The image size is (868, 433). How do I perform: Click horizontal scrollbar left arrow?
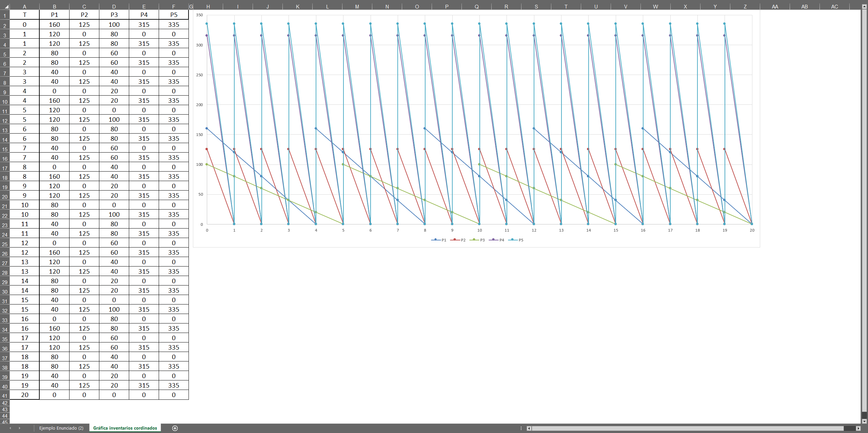coord(529,428)
